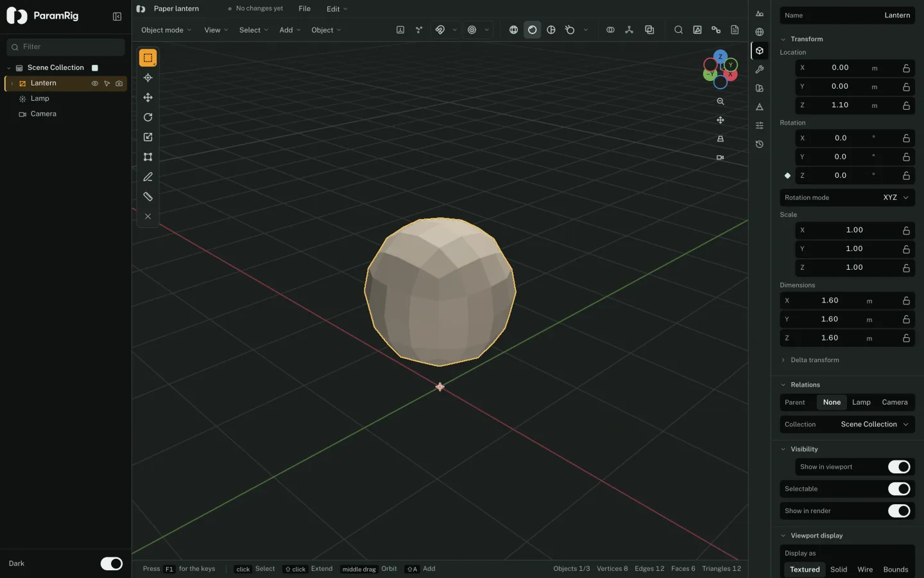Choose the Transform bounding-box tool

click(x=148, y=157)
